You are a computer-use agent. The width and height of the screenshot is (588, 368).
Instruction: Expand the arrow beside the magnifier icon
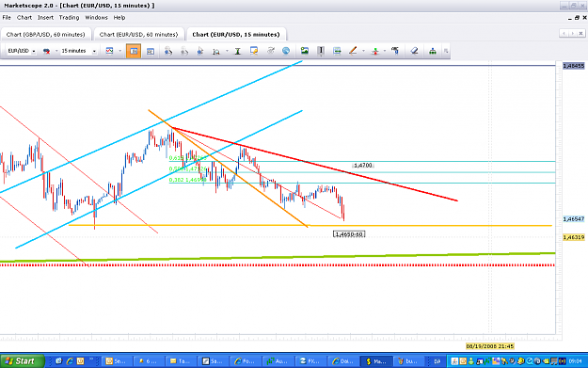pos(227,51)
